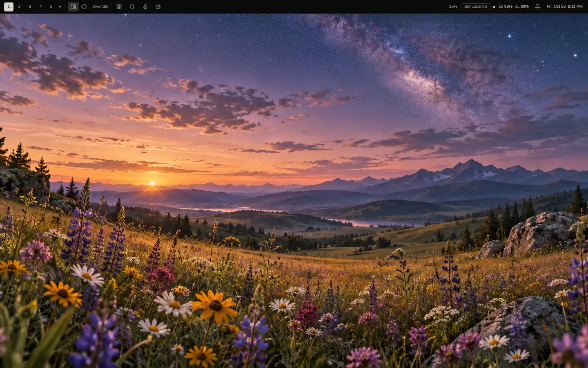Open the chat bubble icon
Screen dimensions: 588x368
[158, 7]
